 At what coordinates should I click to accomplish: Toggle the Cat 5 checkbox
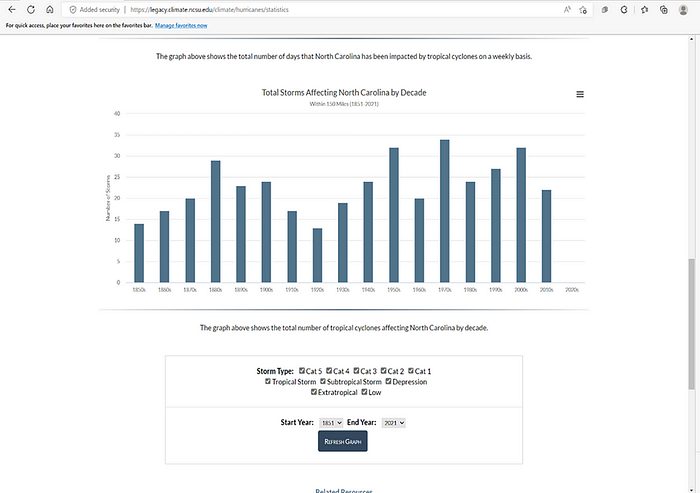point(302,370)
